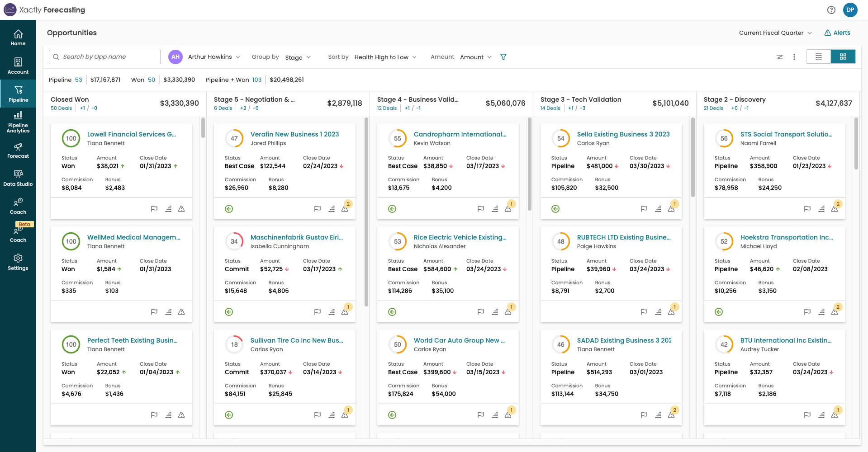Switch to list view layout

click(x=818, y=56)
